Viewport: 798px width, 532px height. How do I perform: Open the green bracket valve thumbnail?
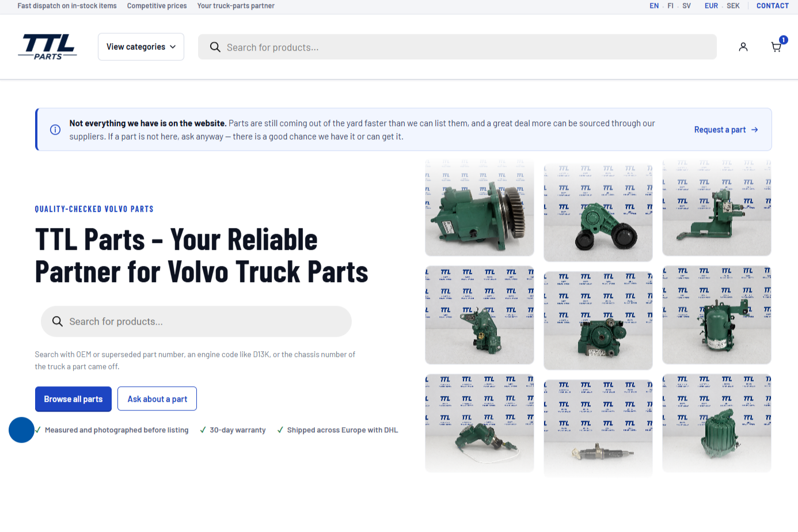tap(717, 208)
